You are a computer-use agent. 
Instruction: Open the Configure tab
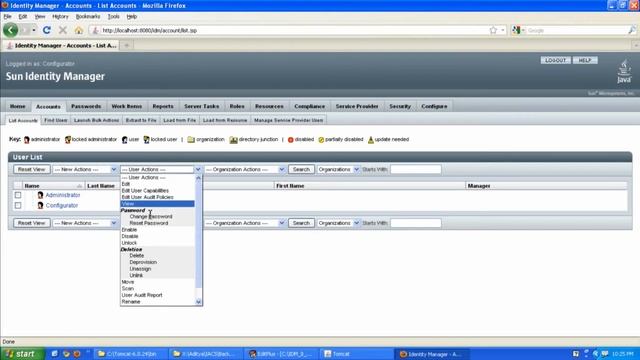pyautogui.click(x=434, y=106)
